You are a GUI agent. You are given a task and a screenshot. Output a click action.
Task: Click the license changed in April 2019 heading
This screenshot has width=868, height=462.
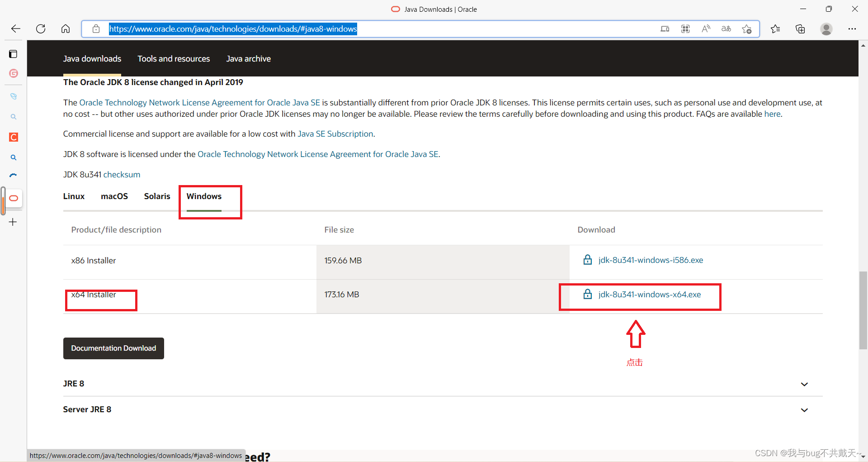153,82
